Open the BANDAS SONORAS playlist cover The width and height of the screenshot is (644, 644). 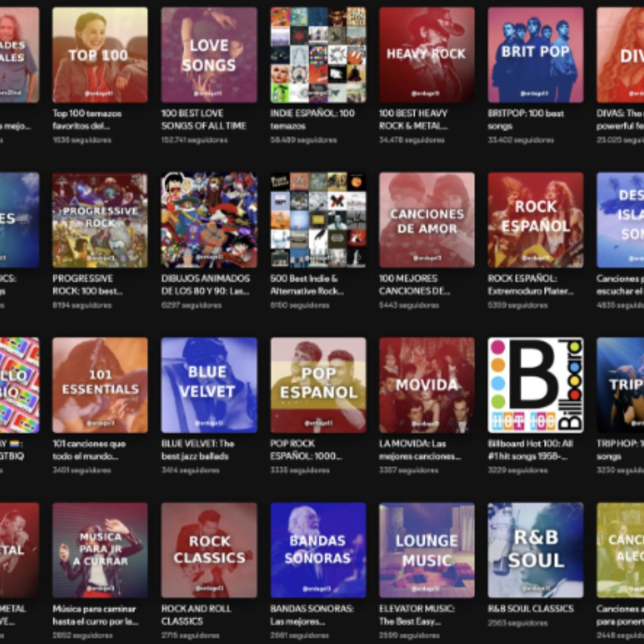(x=318, y=550)
